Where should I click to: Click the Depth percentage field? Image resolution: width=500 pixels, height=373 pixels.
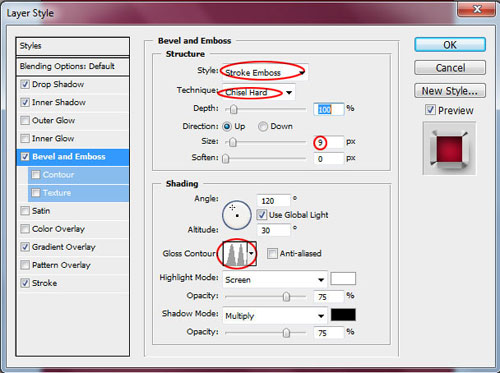pyautogui.click(x=328, y=109)
